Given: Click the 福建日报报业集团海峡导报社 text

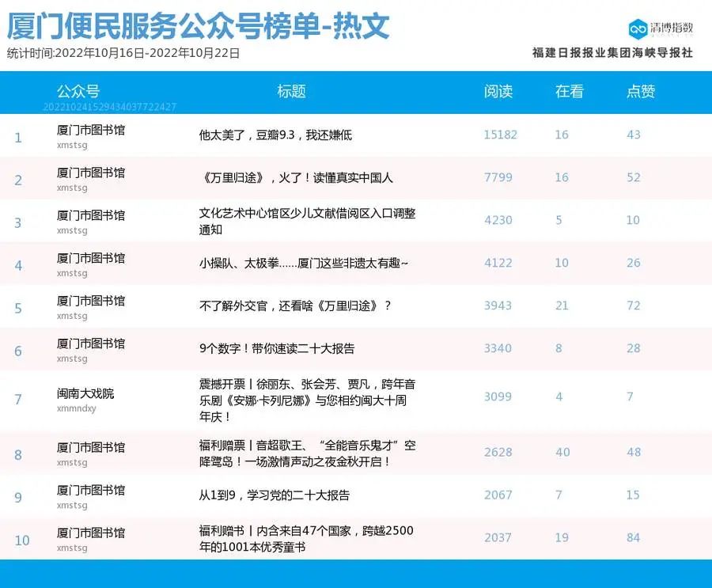Looking at the screenshot, I should click(612, 53).
